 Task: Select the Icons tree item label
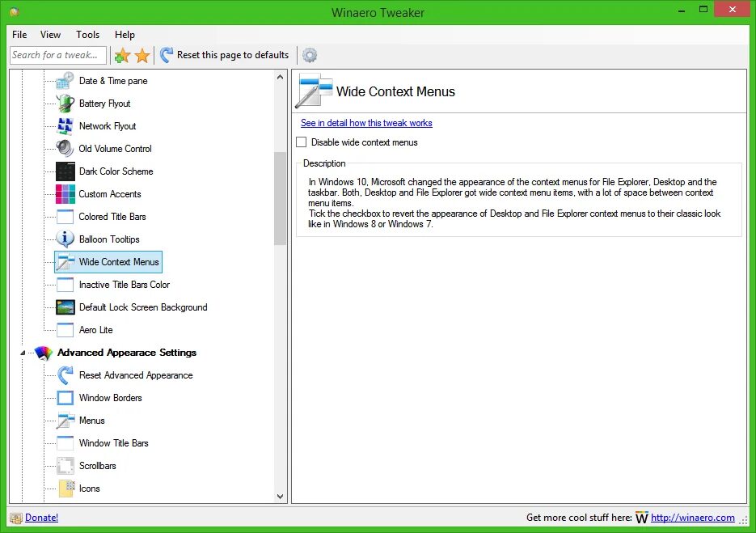(x=89, y=489)
